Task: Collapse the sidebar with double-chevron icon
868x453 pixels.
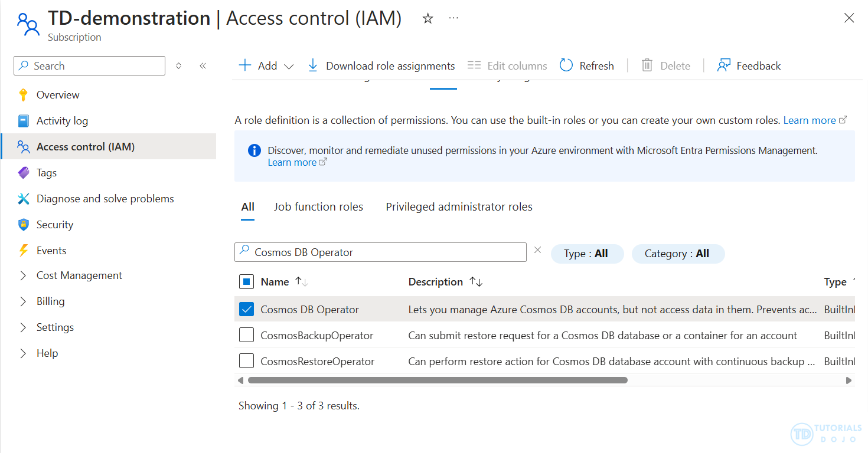Action: [203, 66]
